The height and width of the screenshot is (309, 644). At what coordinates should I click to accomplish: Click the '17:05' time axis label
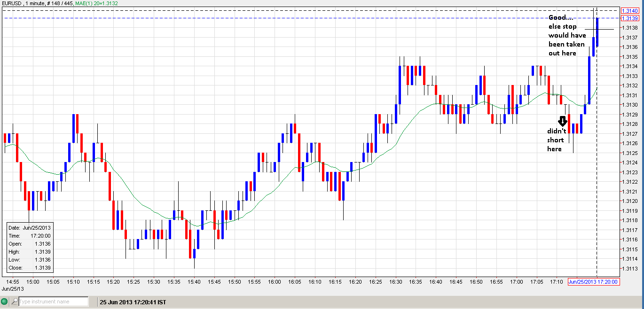pos(537,282)
